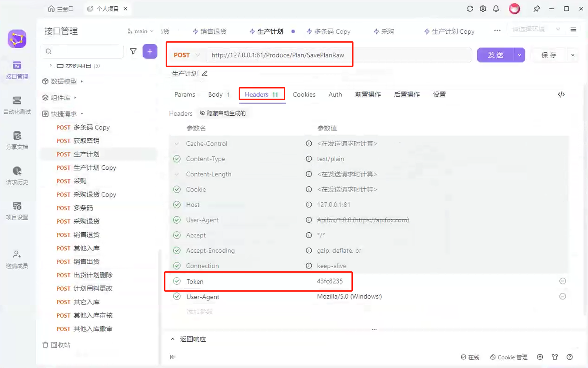Click the refresh icon in title bar
Viewport: 588px width, 368px height.
[x=470, y=9]
